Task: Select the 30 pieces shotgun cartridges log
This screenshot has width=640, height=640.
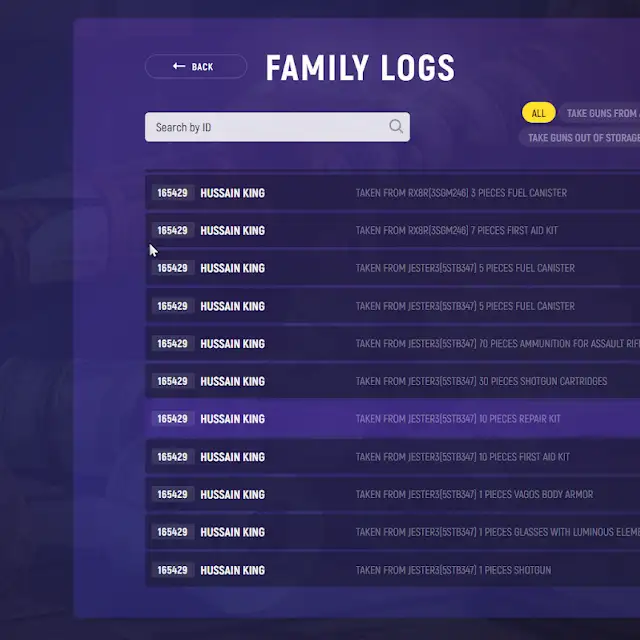Action: click(x=481, y=381)
